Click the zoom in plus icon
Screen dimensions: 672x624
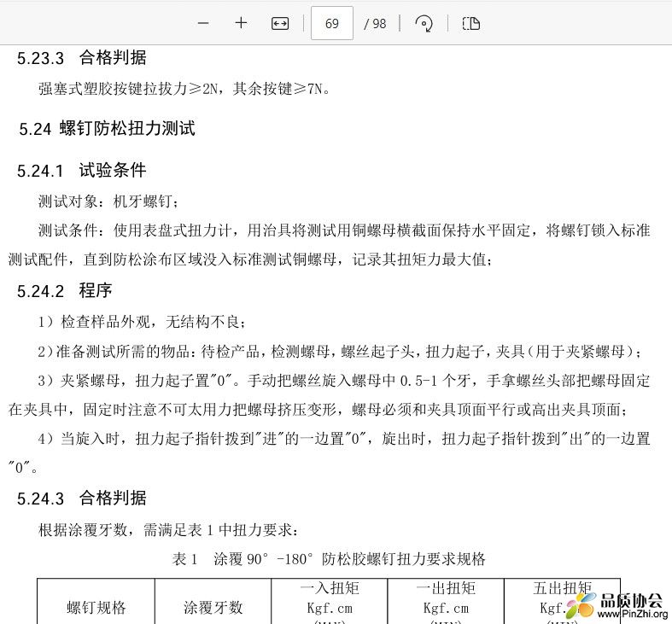coord(242,23)
